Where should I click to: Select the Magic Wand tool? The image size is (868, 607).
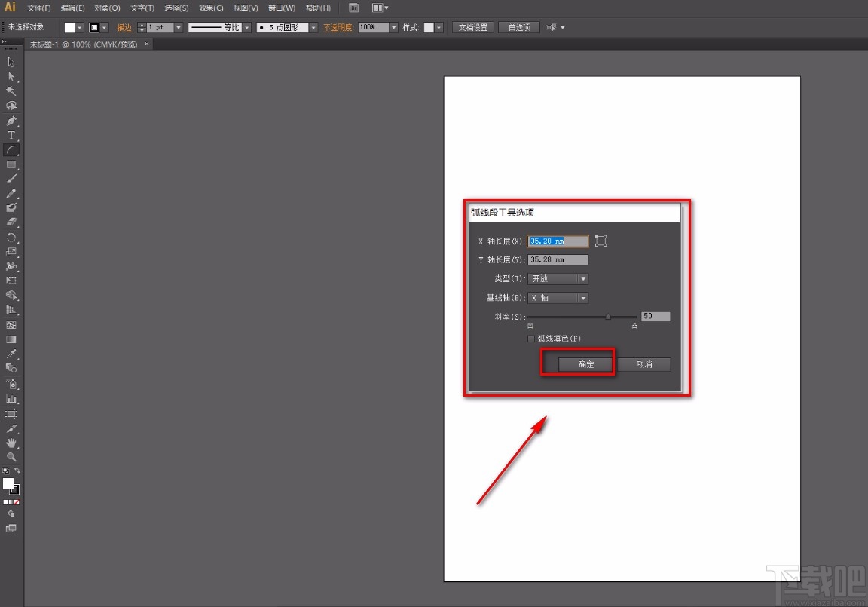pos(11,90)
